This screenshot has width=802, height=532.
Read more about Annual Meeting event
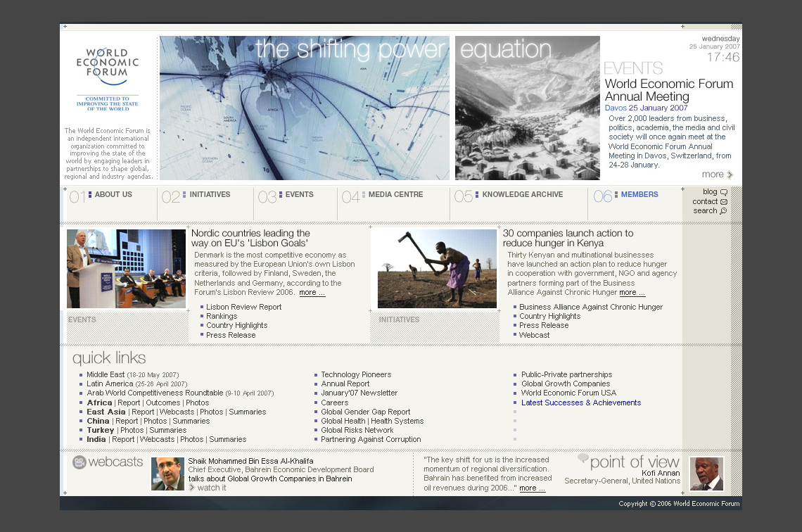coord(713,175)
